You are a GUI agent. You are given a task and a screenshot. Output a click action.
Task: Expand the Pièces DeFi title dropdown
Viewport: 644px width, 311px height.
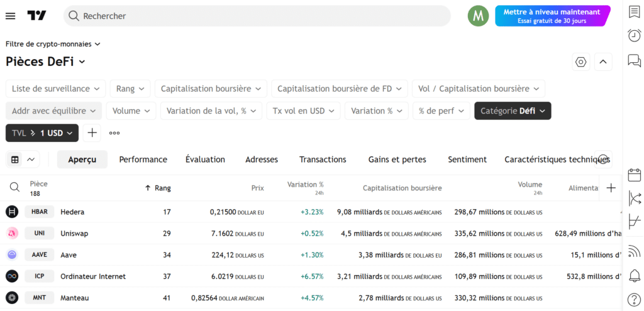tap(45, 62)
